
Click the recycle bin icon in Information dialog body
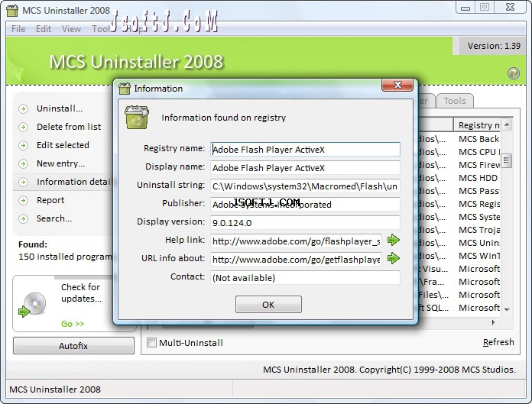tap(137, 118)
